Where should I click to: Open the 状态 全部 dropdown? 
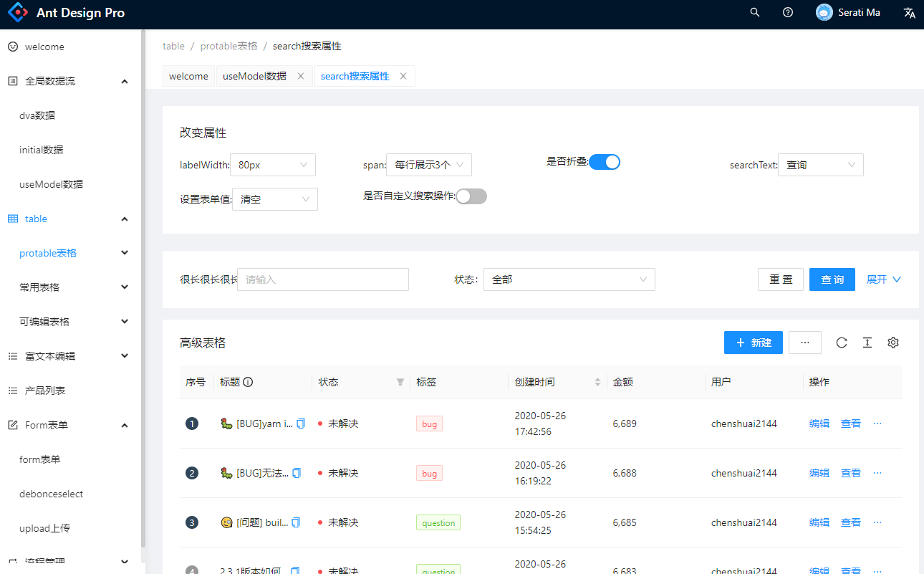pyautogui.click(x=569, y=279)
